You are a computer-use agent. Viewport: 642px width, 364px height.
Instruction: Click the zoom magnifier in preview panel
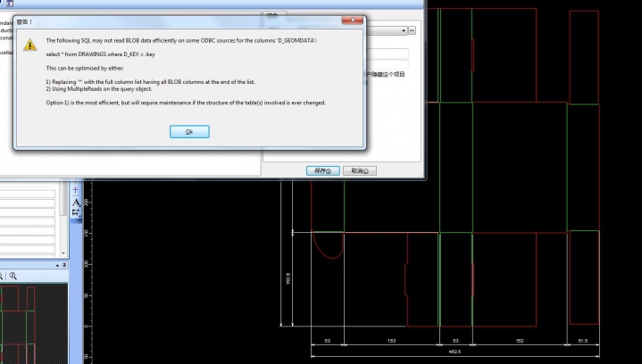13,277
